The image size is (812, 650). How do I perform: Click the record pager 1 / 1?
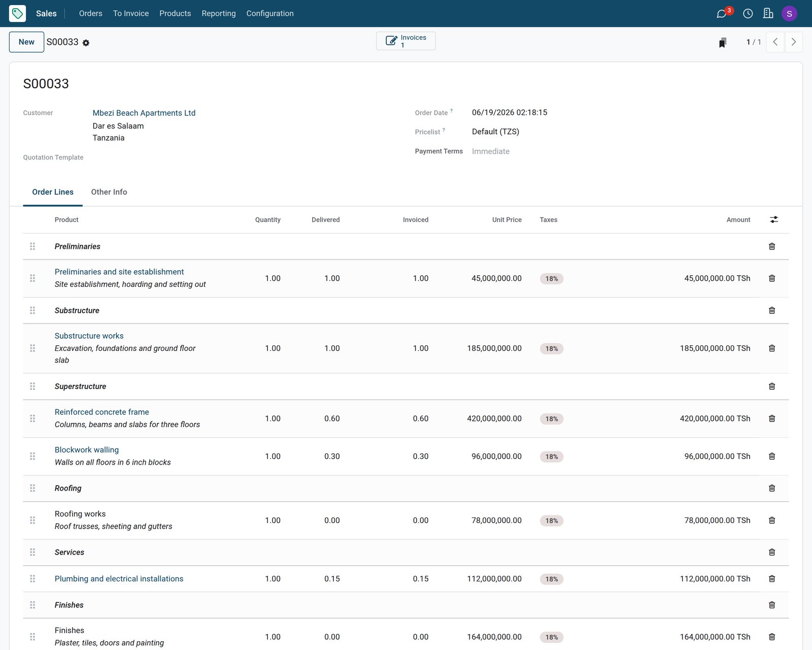click(754, 42)
